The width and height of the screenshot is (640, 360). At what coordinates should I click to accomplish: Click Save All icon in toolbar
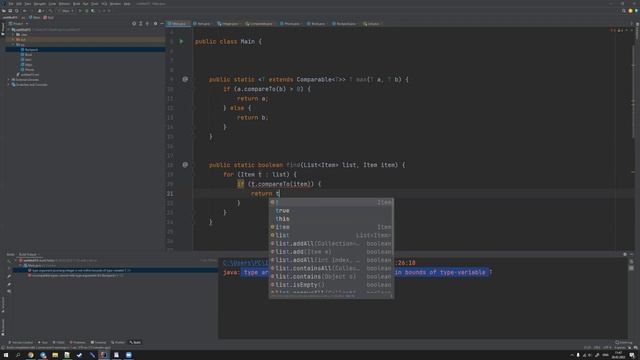[10, 11]
